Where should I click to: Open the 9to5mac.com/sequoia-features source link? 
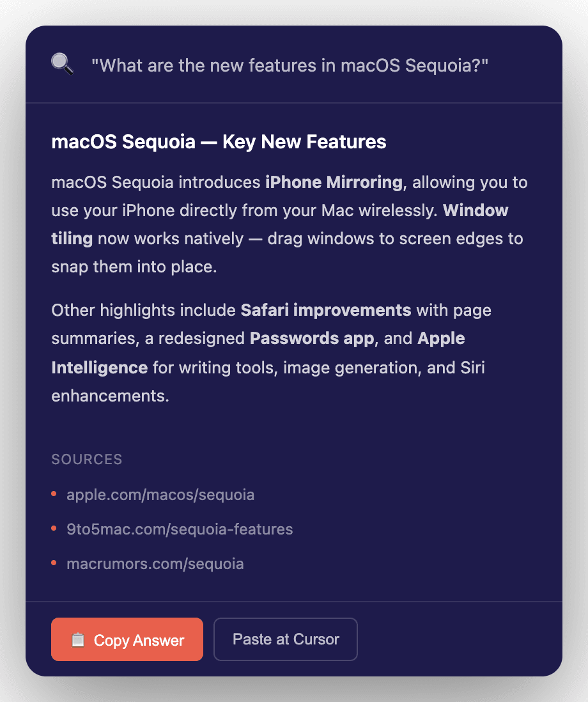point(180,529)
